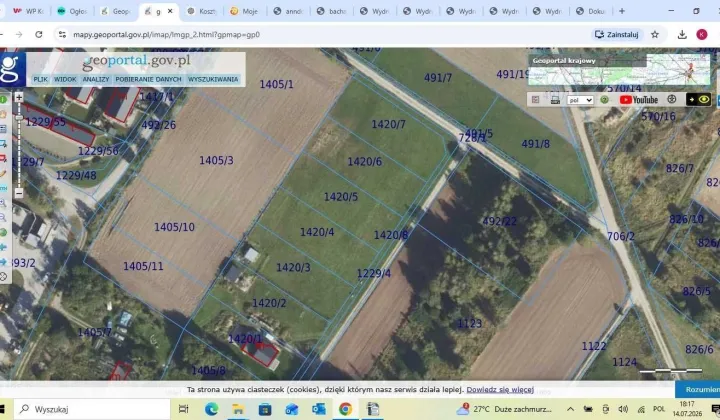Select the pencil drawing tool in left toolbar

[x=3, y=174]
